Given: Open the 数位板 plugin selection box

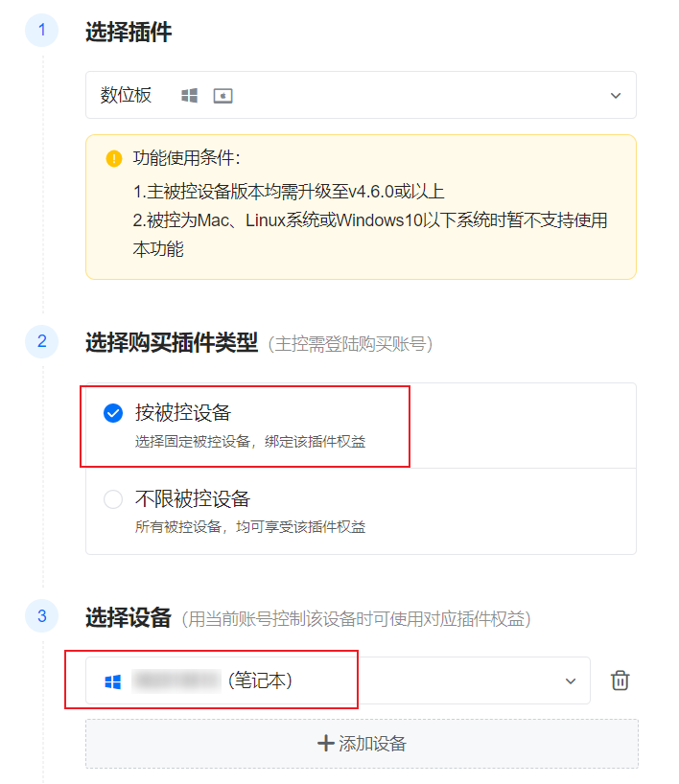Looking at the screenshot, I should [361, 95].
